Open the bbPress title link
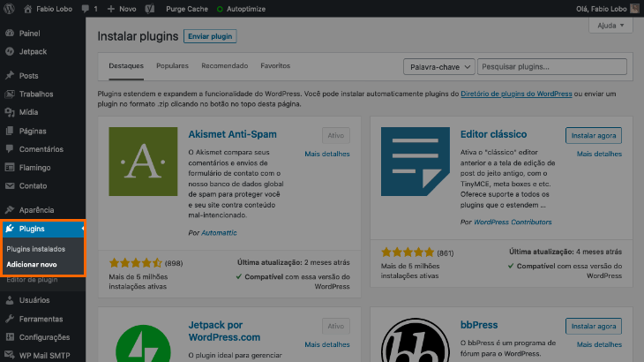644x362 pixels. [479, 325]
